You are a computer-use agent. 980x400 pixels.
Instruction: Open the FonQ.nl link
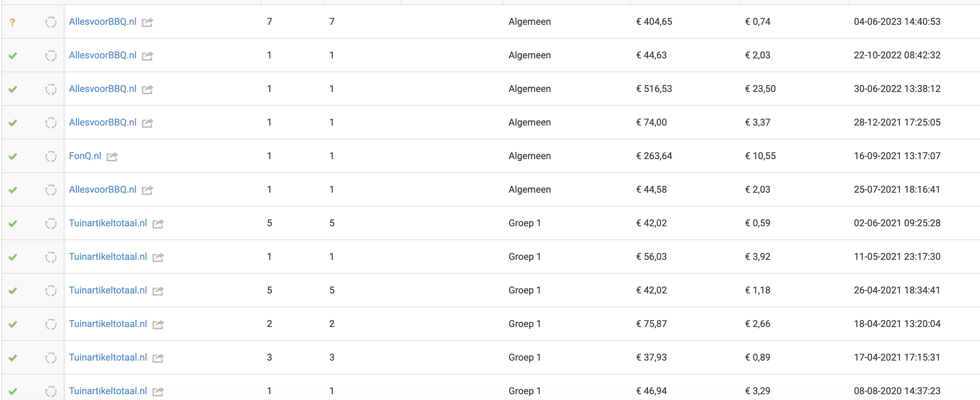85,156
